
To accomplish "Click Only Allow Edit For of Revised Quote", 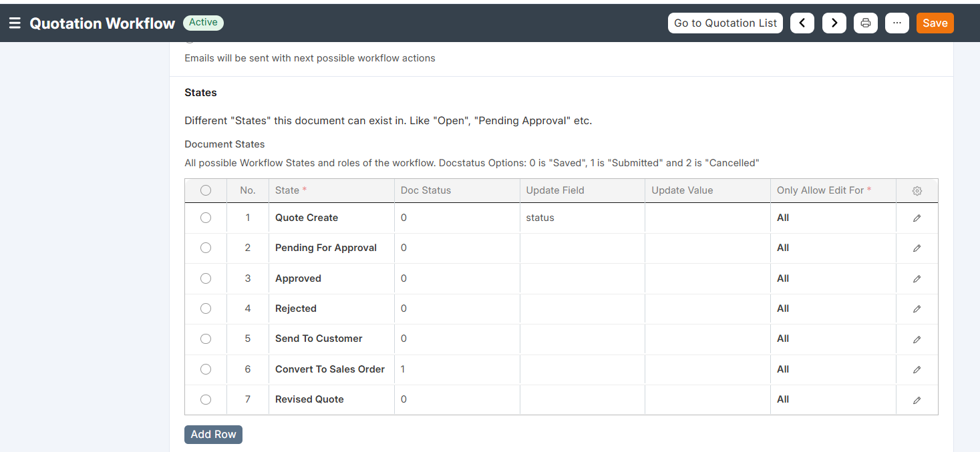I will point(833,399).
